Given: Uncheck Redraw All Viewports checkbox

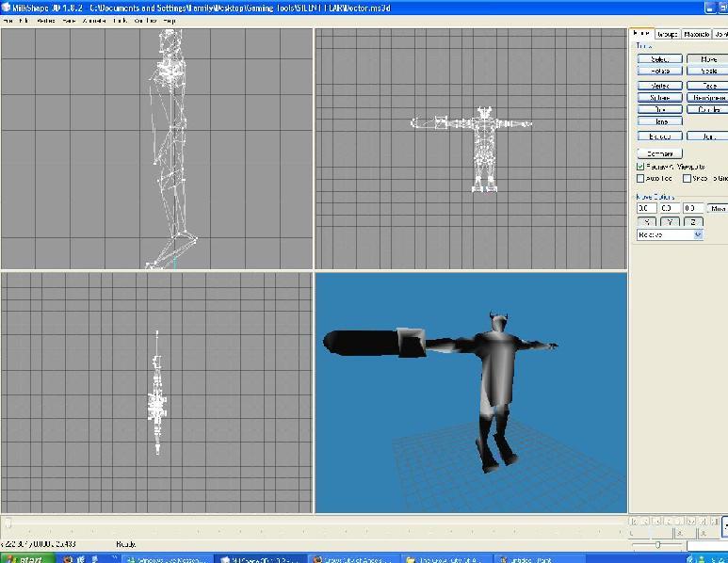Looking at the screenshot, I should tap(641, 167).
